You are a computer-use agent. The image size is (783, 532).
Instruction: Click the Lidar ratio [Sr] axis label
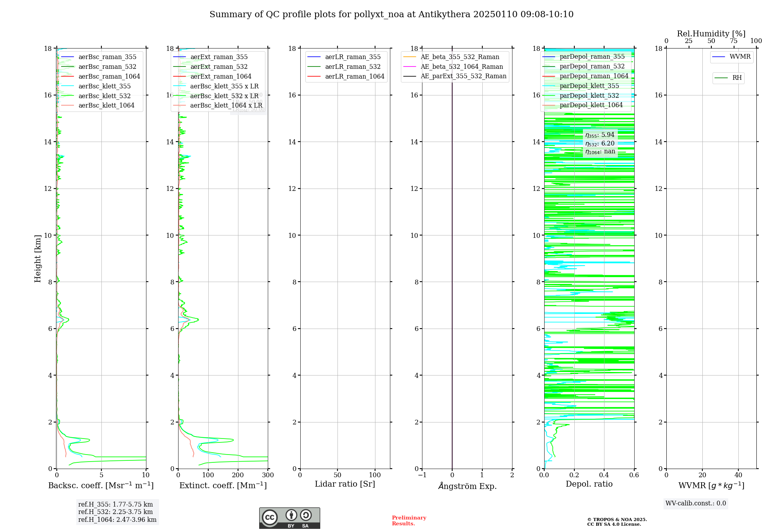point(345,484)
